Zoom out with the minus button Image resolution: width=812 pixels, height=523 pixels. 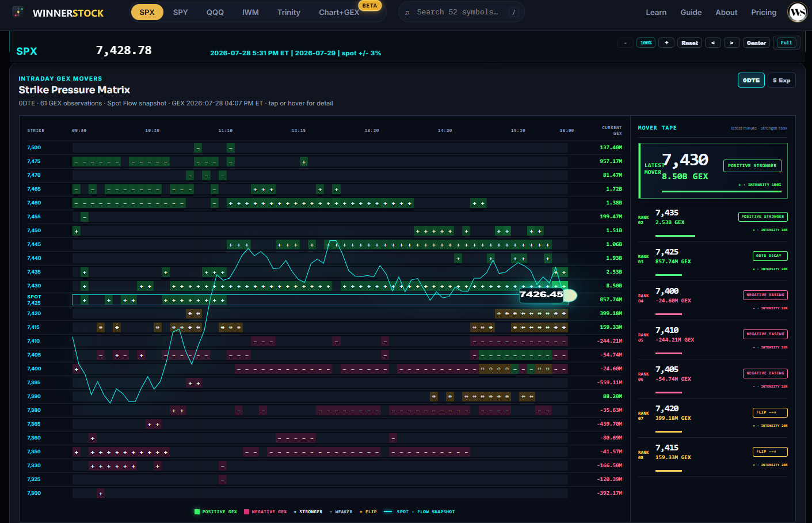pos(625,43)
